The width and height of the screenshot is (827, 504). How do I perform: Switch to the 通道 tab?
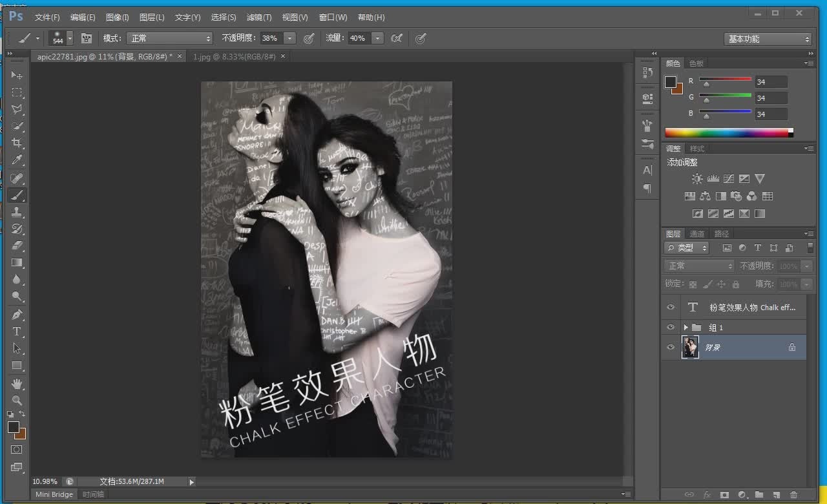pyautogui.click(x=697, y=234)
